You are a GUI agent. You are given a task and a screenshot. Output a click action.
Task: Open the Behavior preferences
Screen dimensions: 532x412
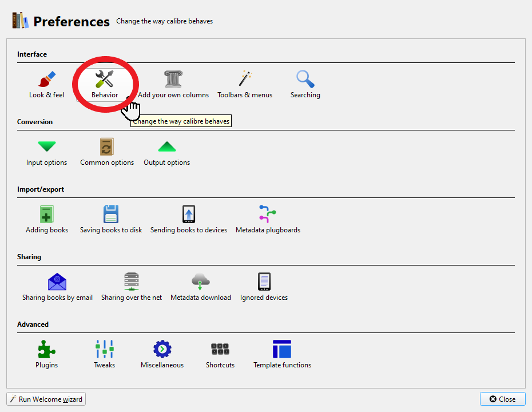click(105, 85)
